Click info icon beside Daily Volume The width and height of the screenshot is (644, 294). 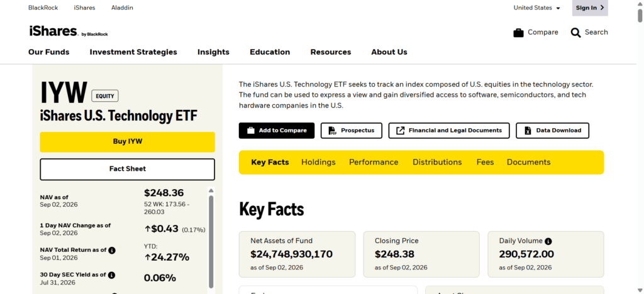pos(548,241)
